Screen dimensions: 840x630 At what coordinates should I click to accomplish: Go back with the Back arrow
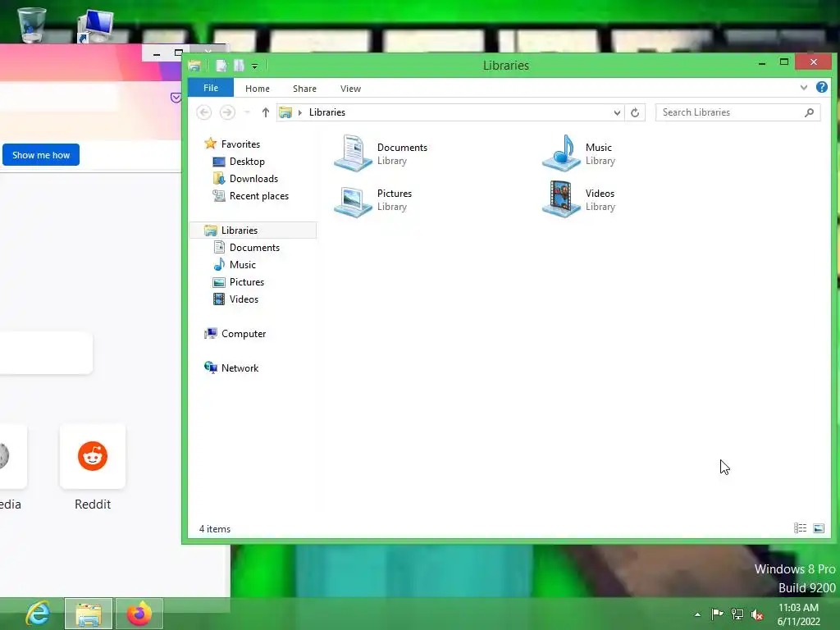[204, 112]
